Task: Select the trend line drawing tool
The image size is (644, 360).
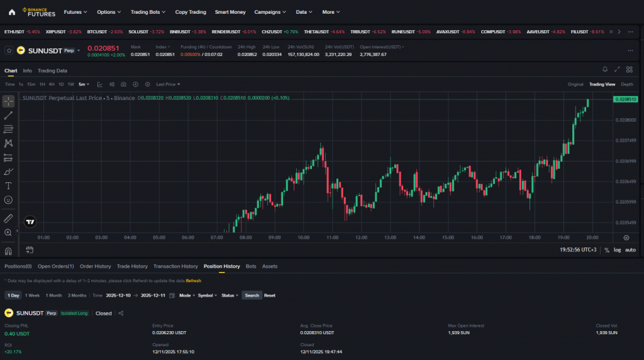Action: point(8,115)
